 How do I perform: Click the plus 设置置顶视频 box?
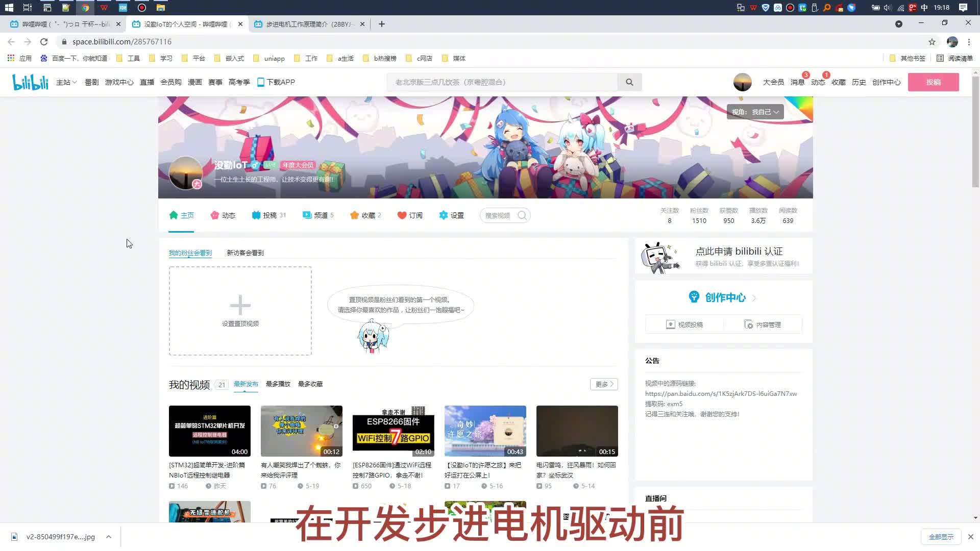tap(240, 311)
